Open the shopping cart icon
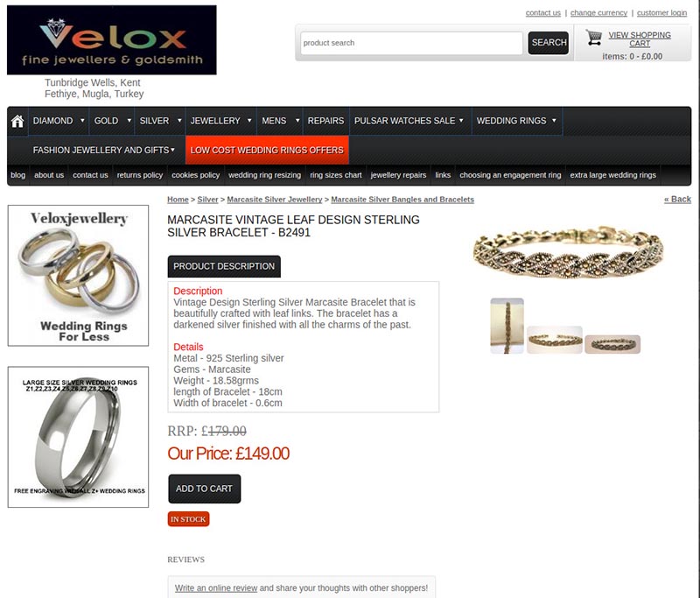This screenshot has width=700, height=598. coord(594,38)
